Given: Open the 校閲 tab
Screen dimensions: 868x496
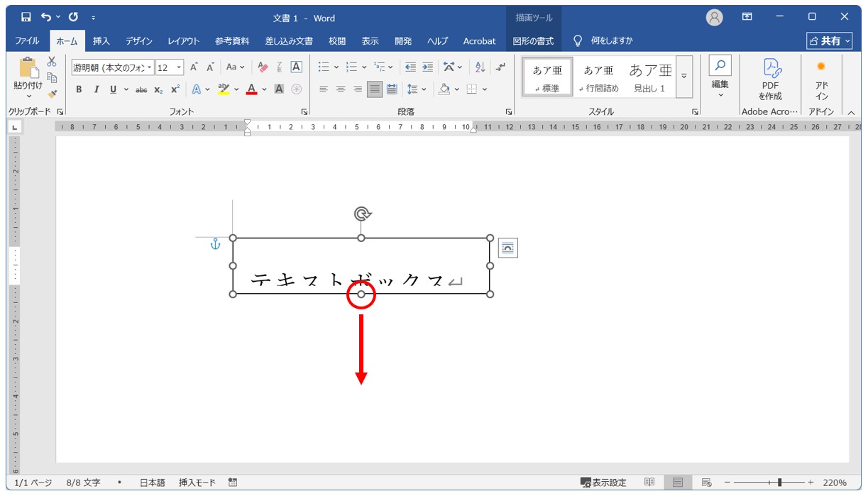Looking at the screenshot, I should [x=337, y=41].
